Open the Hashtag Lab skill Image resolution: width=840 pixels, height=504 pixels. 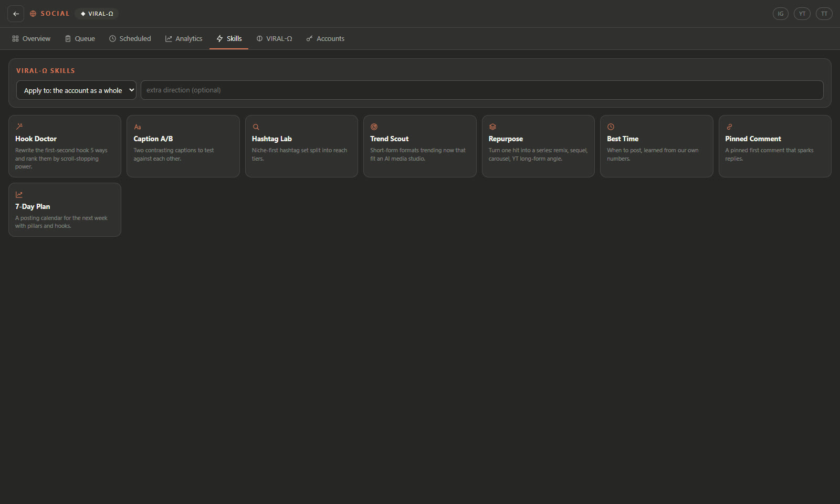point(301,146)
